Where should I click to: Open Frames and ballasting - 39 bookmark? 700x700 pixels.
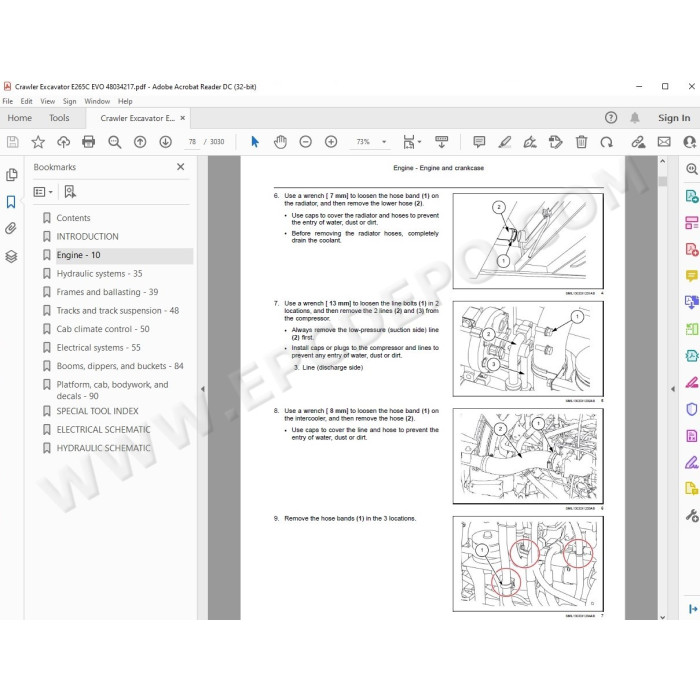click(107, 292)
